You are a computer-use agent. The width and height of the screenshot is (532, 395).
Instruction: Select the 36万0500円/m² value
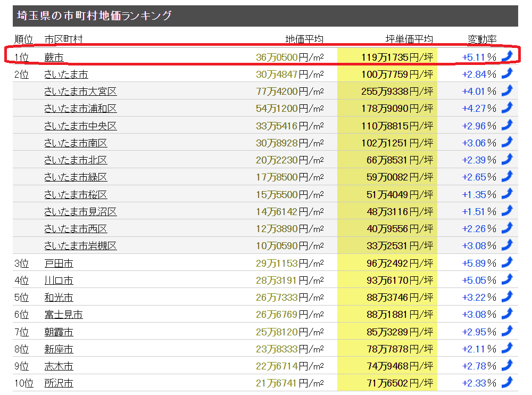pyautogui.click(x=290, y=57)
